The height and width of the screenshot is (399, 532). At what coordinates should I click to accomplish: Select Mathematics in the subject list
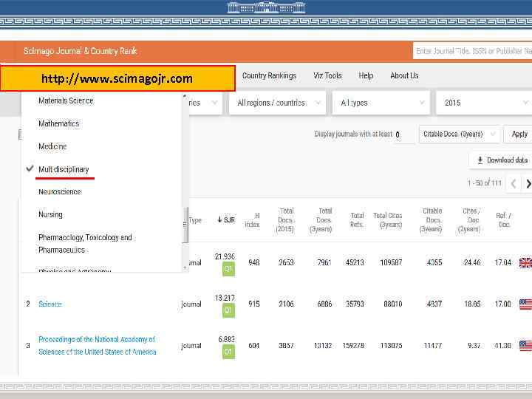58,123
